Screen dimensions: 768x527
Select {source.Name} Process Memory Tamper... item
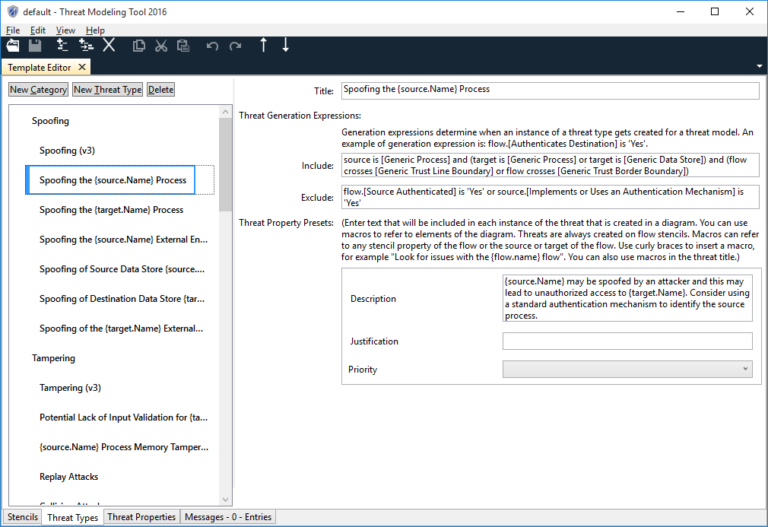tap(124, 447)
